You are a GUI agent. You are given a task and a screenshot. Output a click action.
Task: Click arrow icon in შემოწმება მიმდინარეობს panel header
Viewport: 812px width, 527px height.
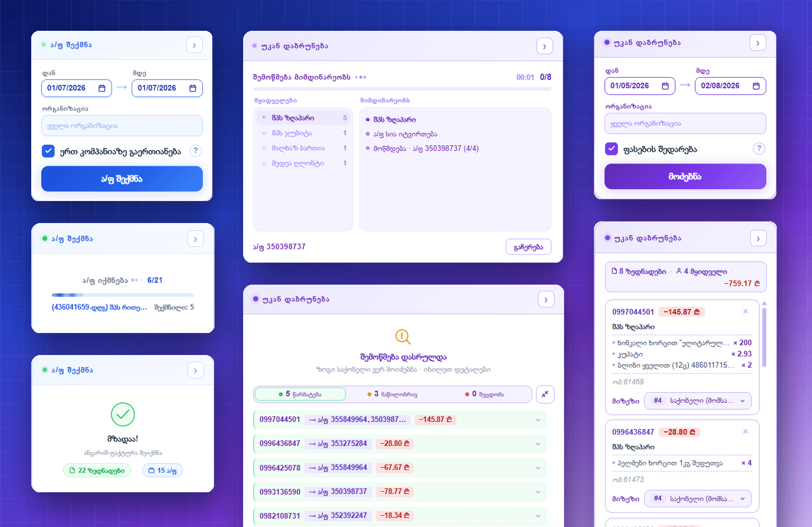(545, 46)
